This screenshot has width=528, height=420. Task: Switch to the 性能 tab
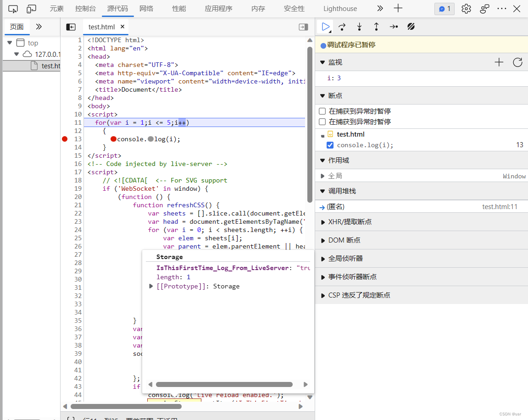click(179, 9)
